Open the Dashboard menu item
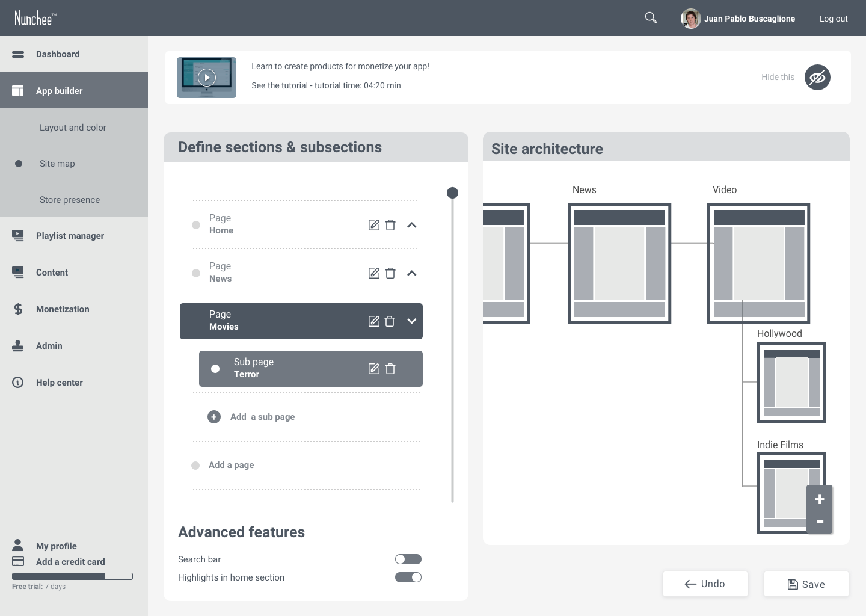 click(74, 54)
